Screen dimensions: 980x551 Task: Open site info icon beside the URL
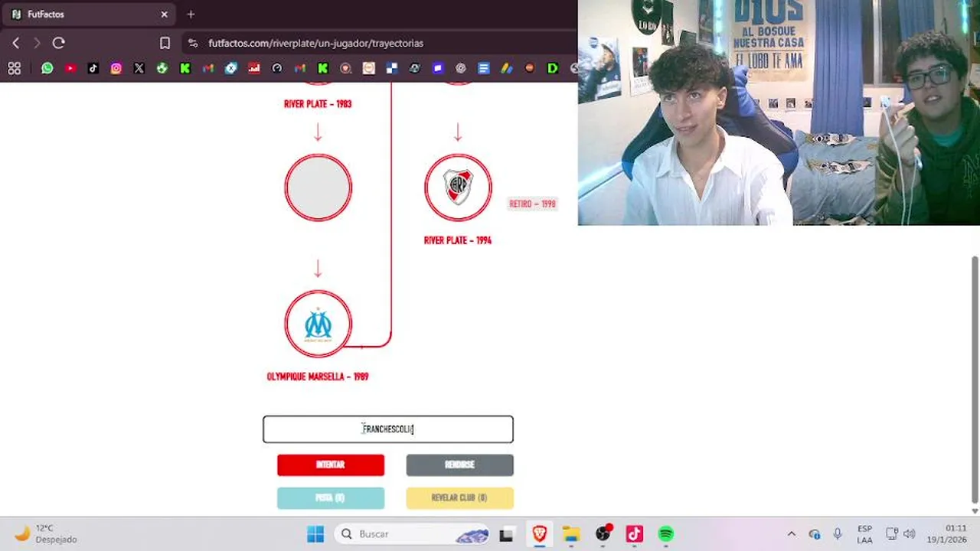tap(193, 44)
